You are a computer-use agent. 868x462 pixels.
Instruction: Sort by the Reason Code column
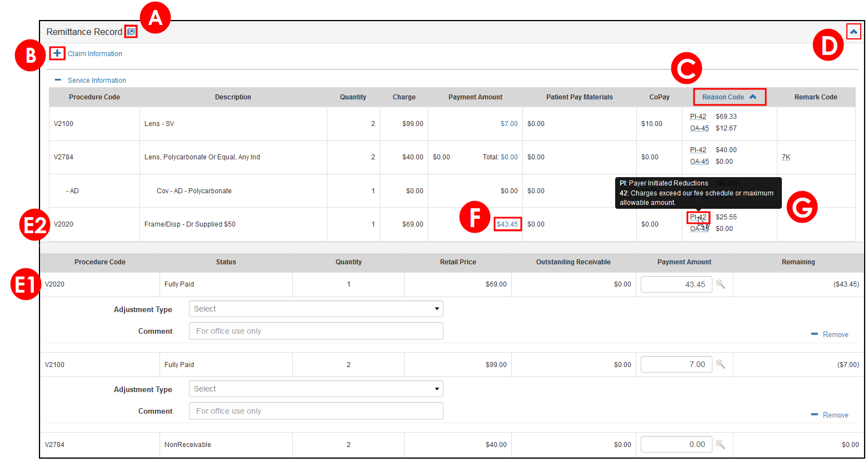729,97
